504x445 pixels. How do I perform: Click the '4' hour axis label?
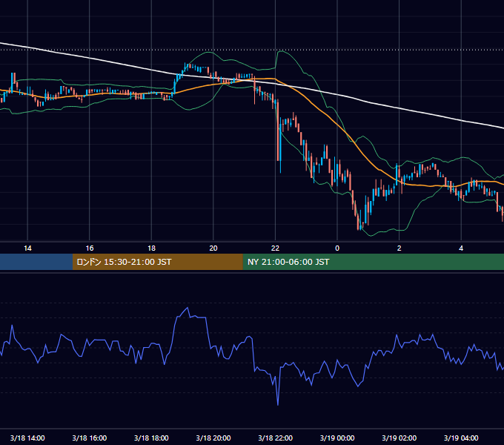tap(461, 248)
